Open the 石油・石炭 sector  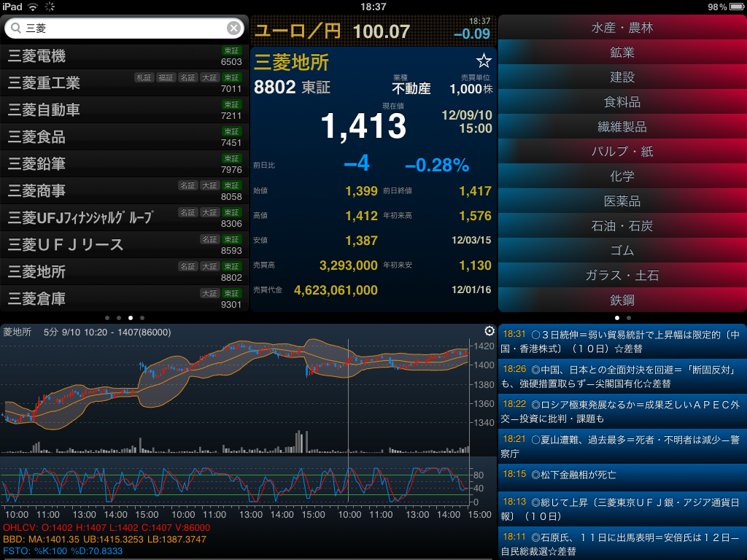[x=622, y=226]
